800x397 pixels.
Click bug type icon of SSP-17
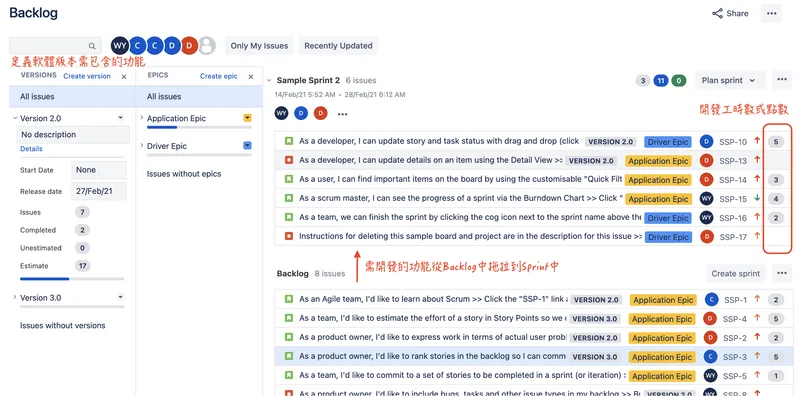pos(289,236)
